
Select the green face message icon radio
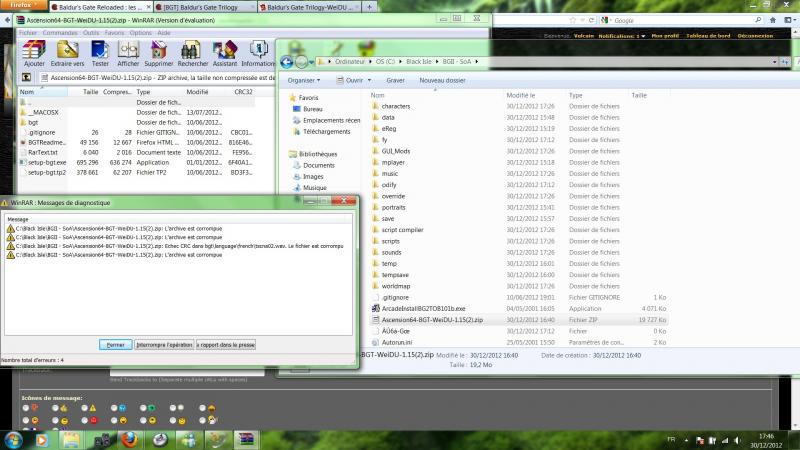pyautogui.click(x=143, y=408)
